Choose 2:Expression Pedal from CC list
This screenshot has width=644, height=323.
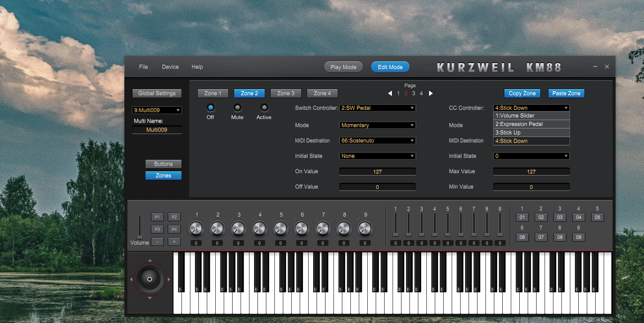[x=532, y=124]
